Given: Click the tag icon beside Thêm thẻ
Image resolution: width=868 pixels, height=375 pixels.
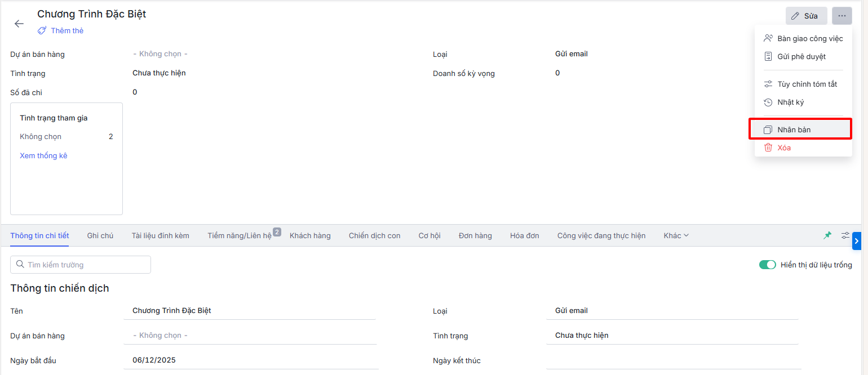Looking at the screenshot, I should [x=42, y=30].
